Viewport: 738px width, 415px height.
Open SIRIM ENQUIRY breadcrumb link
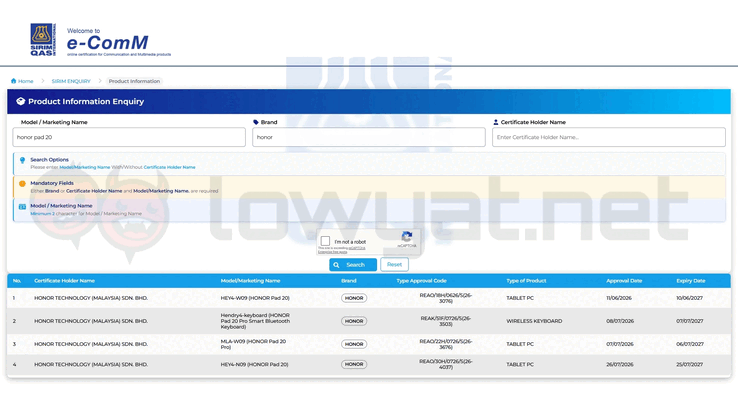[x=71, y=81]
